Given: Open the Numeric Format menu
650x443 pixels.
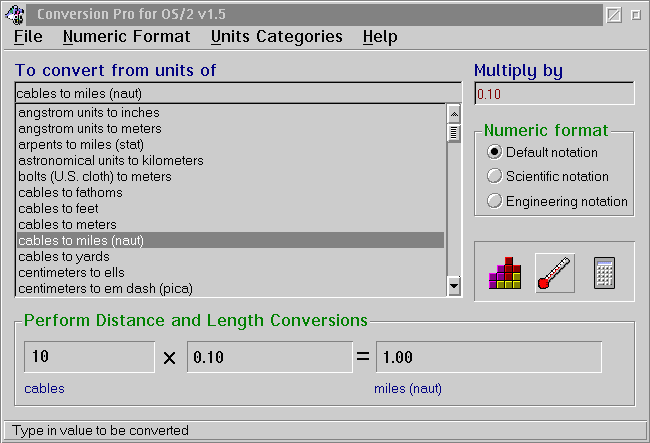Looking at the screenshot, I should pyautogui.click(x=126, y=36).
